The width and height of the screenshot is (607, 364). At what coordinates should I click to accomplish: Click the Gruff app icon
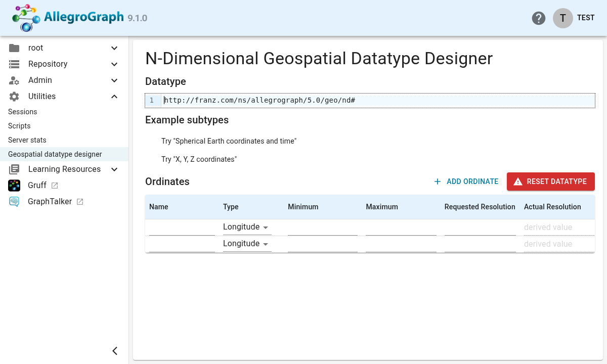(14, 186)
